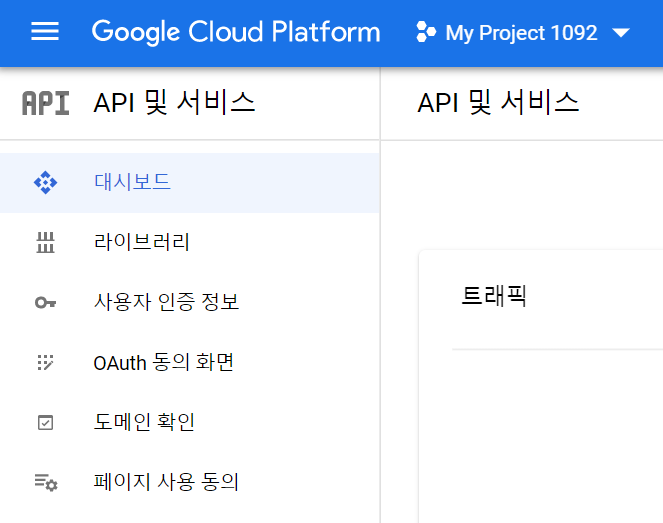Click the 대시보드 dashboard icon
The height and width of the screenshot is (523, 663).
45,183
